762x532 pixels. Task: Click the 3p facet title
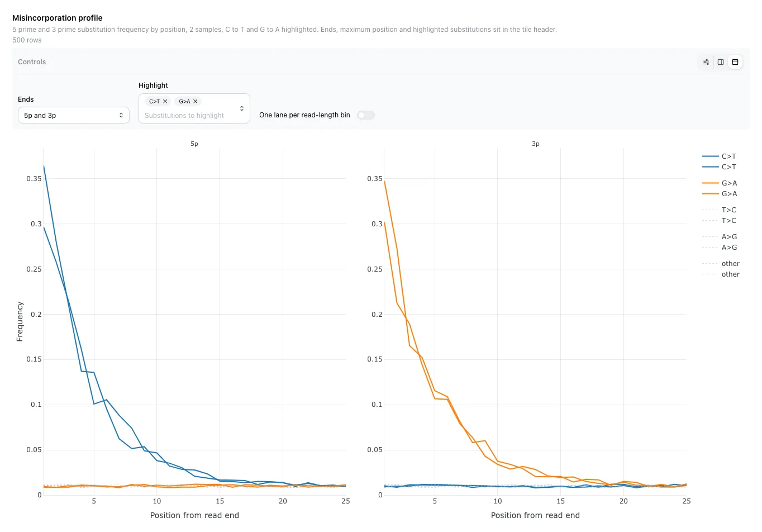click(535, 144)
